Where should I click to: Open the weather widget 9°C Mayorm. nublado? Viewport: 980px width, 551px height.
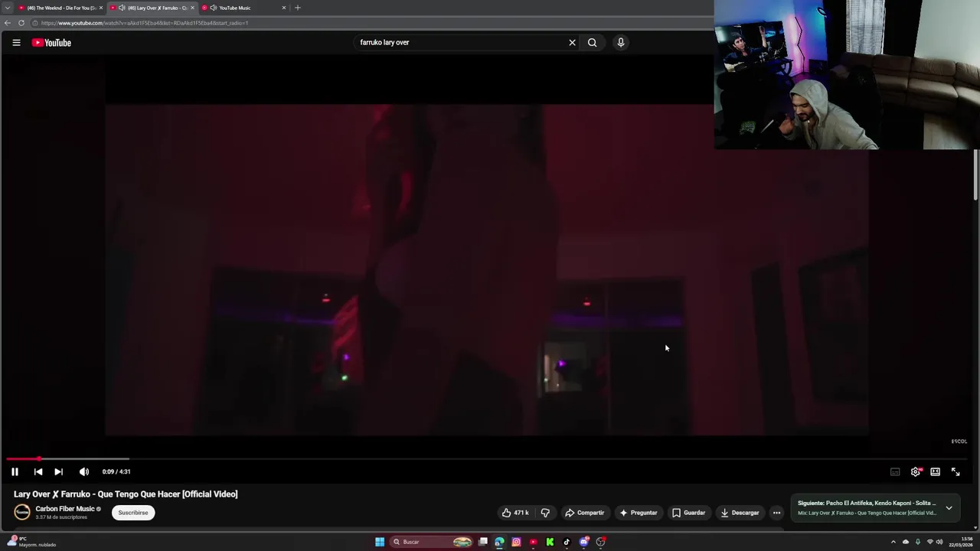[31, 542]
